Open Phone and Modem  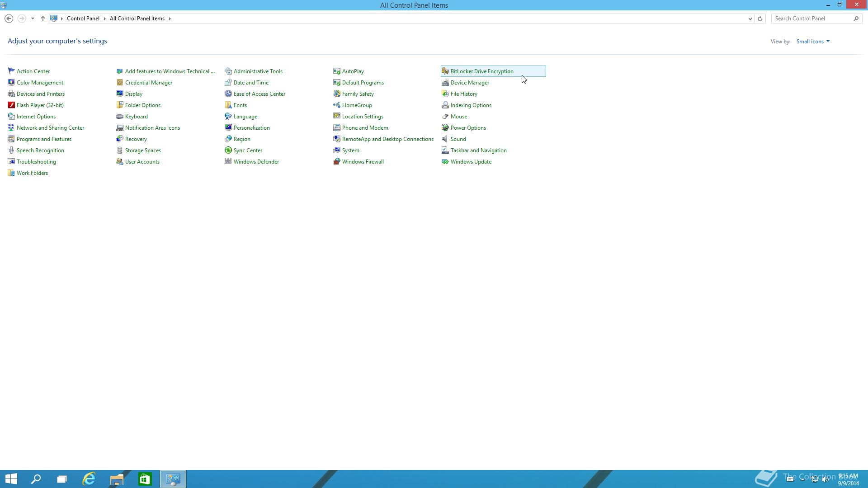(x=365, y=127)
